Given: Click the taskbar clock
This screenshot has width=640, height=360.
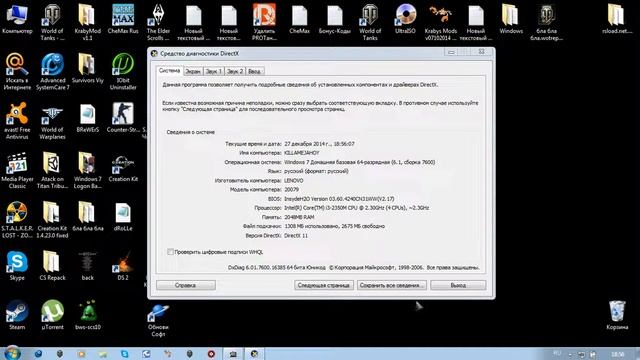Looking at the screenshot, I should [618, 354].
